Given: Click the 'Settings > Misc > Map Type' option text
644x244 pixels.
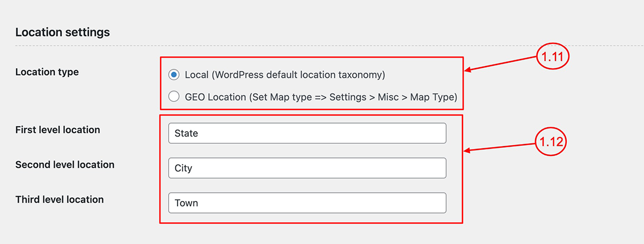Looking at the screenshot, I should [393, 97].
